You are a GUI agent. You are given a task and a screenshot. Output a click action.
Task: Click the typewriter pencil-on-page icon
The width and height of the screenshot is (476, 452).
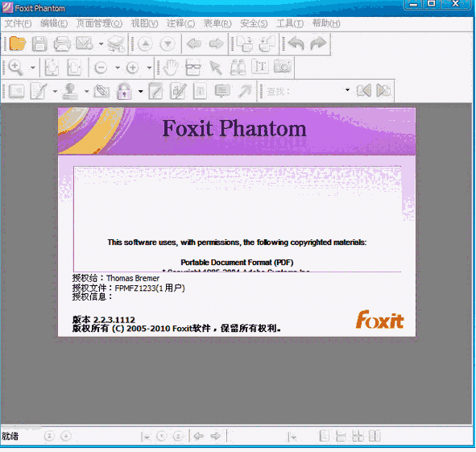coord(39,91)
